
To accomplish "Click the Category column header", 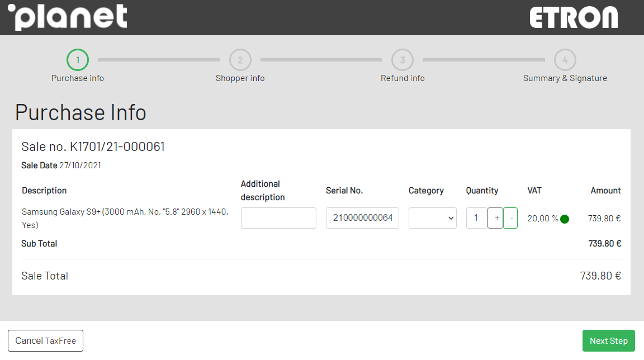I will coord(426,191).
